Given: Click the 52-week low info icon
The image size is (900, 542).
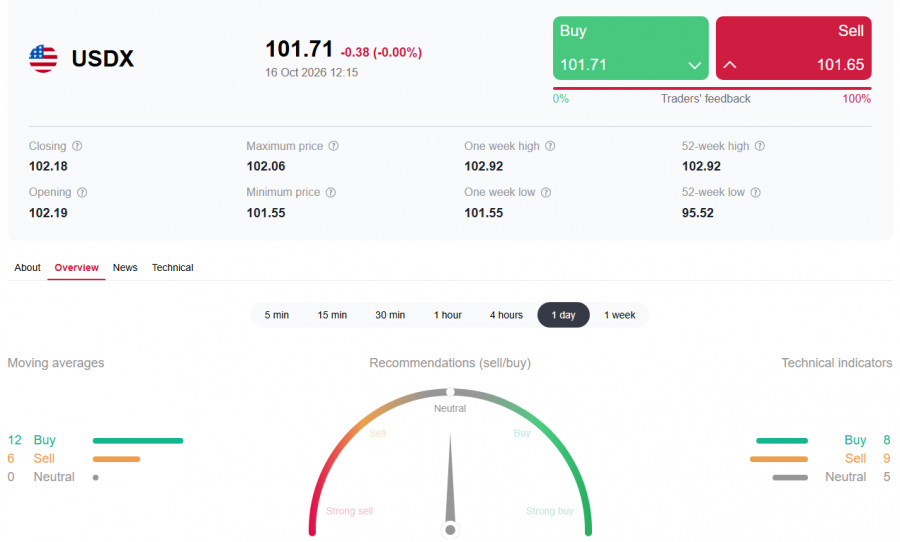Looking at the screenshot, I should pyautogui.click(x=755, y=192).
